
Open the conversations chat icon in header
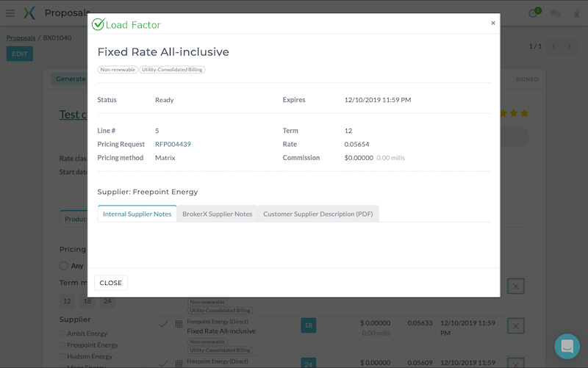pos(556,13)
